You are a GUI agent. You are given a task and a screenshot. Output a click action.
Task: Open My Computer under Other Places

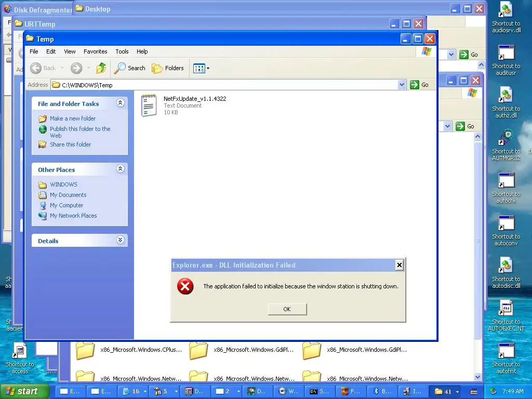pos(66,205)
